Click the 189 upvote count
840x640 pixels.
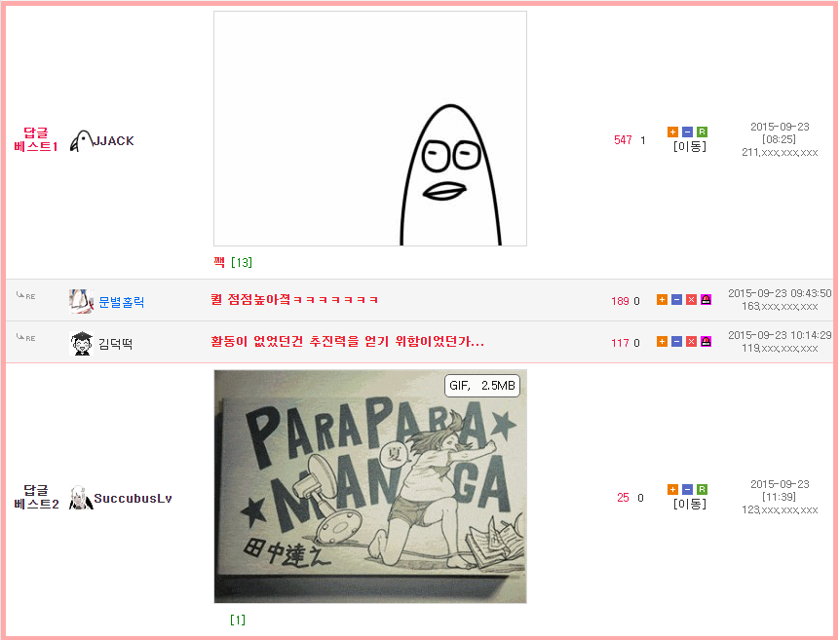620,301
